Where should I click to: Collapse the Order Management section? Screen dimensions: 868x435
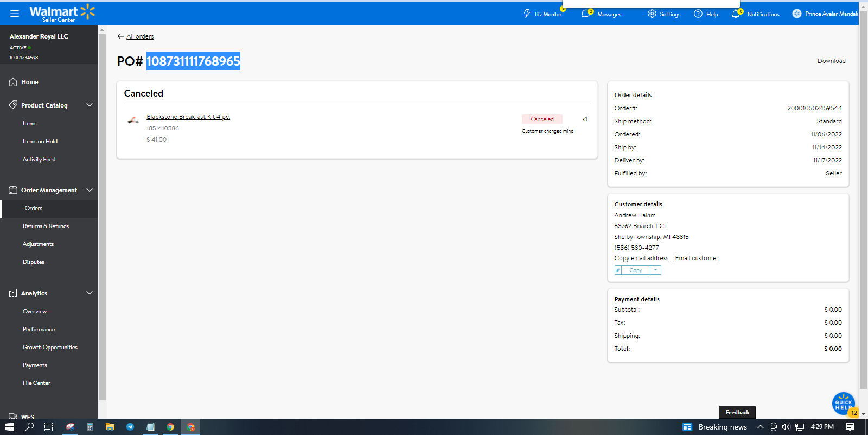pos(90,190)
